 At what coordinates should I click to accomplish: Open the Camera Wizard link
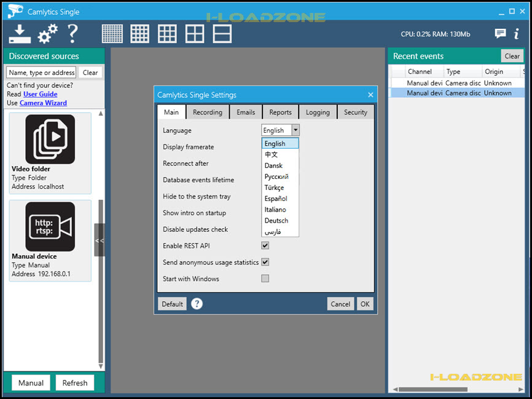tap(43, 103)
